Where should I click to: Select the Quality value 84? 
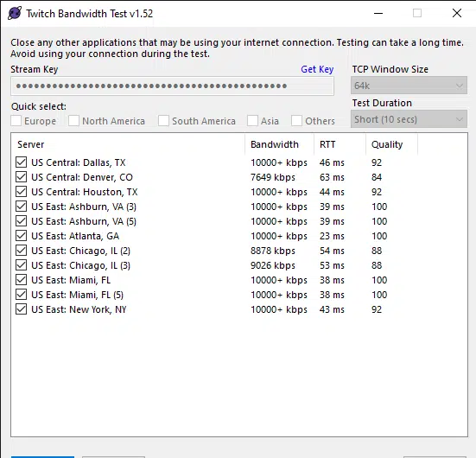[377, 177]
